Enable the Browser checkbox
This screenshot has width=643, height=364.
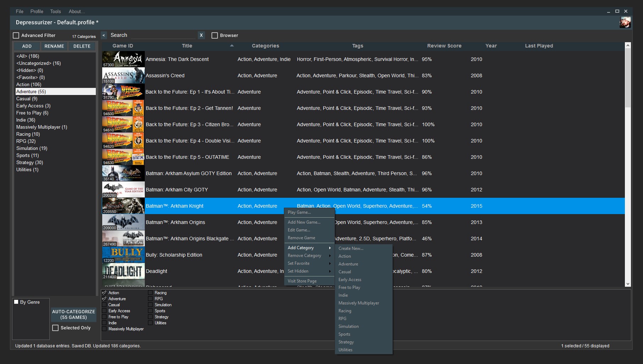(x=214, y=35)
